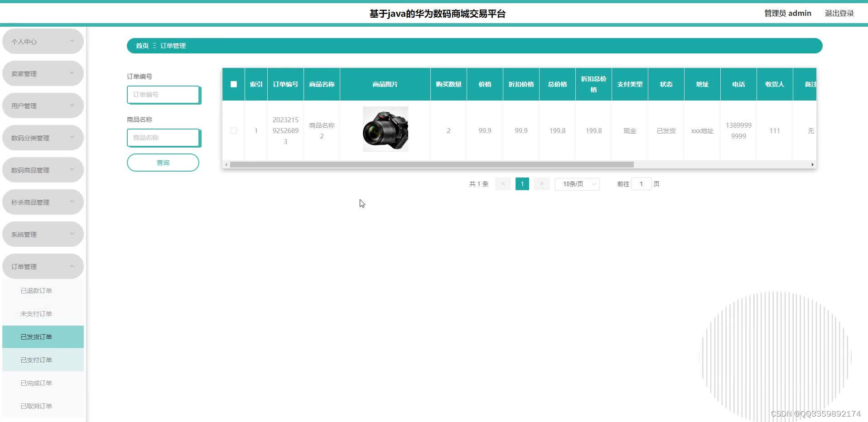Click the table scrollbar right arrow

tap(812, 165)
